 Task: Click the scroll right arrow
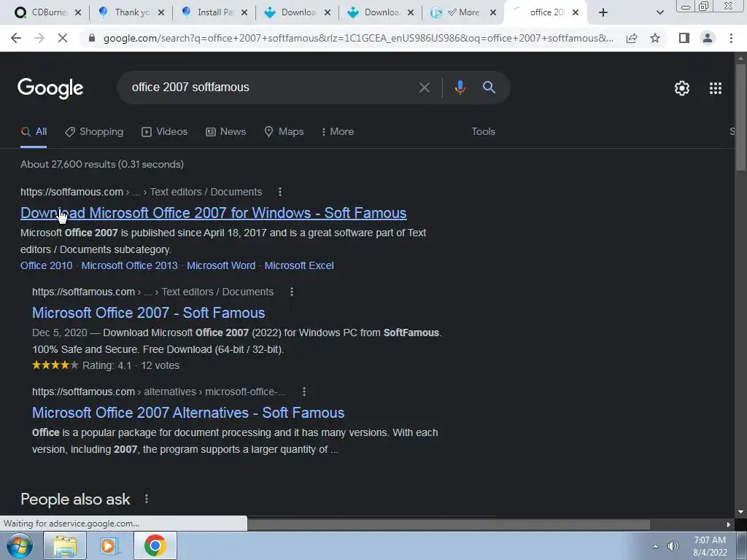click(729, 524)
